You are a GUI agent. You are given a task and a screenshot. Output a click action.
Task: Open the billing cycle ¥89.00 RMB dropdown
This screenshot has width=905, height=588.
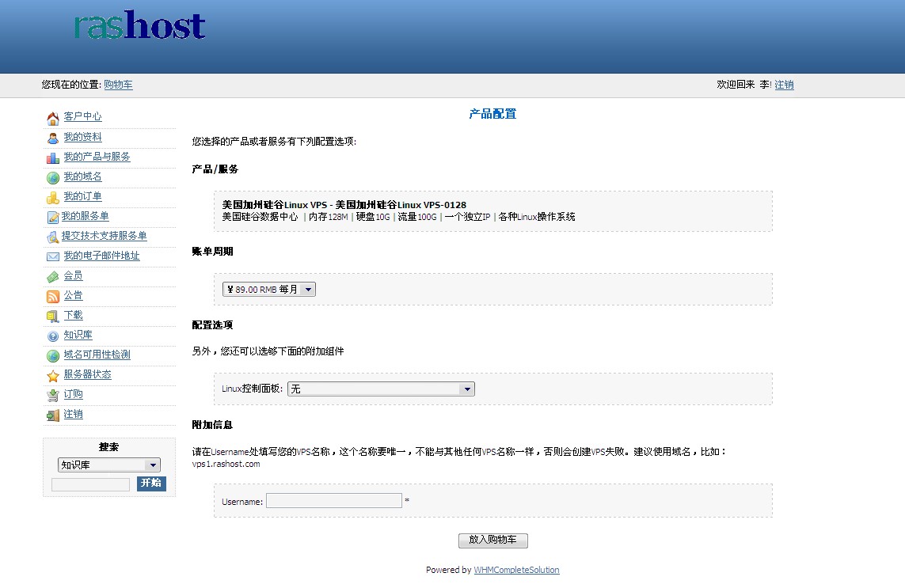coord(269,289)
